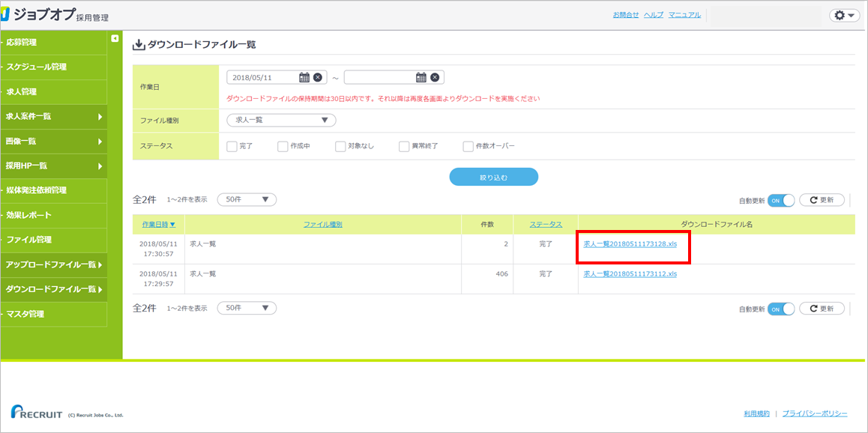Check the 完了 status checkbox
The image size is (868, 433).
point(232,146)
